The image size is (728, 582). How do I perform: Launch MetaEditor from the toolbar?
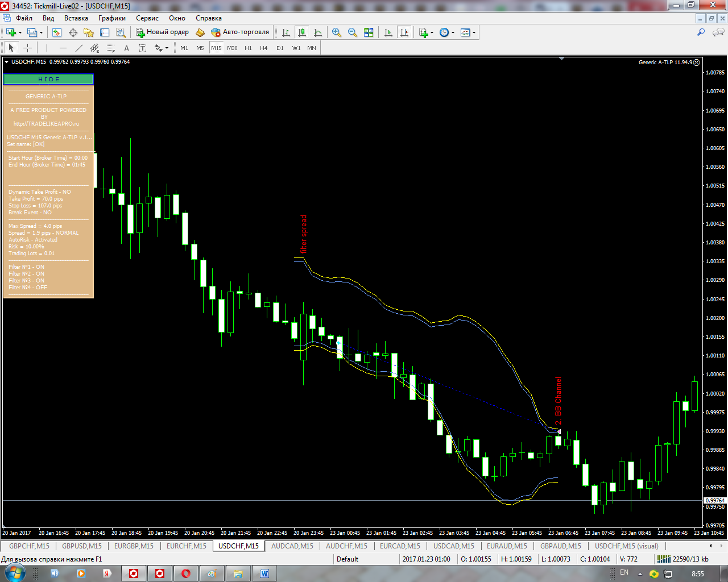[x=200, y=32]
